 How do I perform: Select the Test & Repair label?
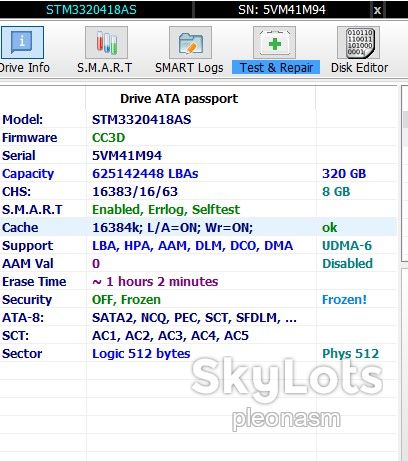[276, 68]
